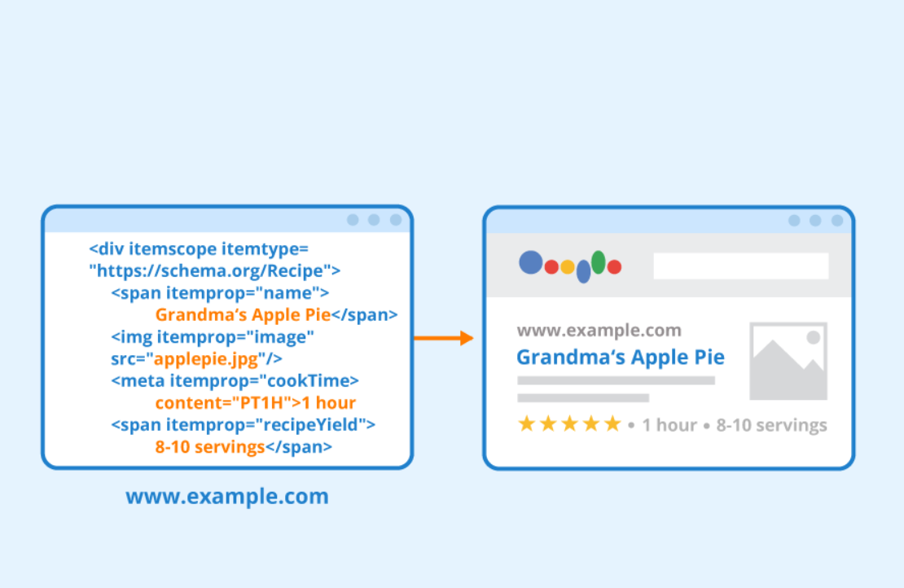
Task: Click the gray "8-10 servings" result detail
Action: (x=771, y=425)
